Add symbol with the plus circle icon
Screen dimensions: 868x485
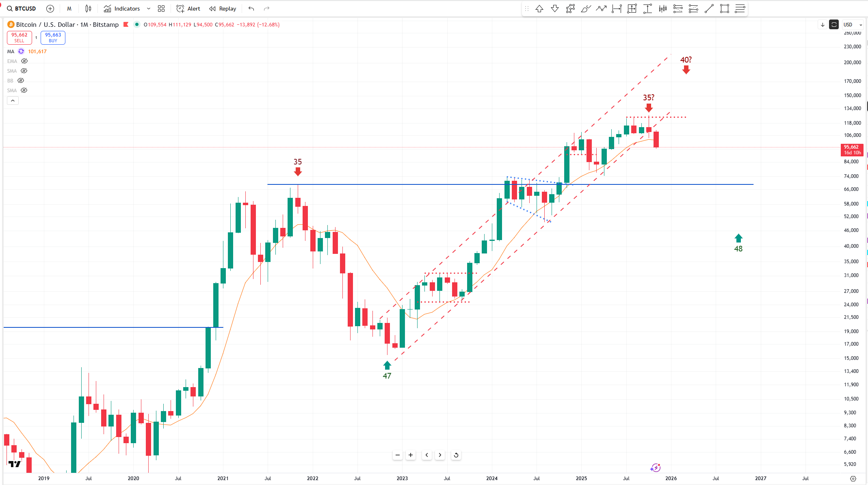click(50, 9)
